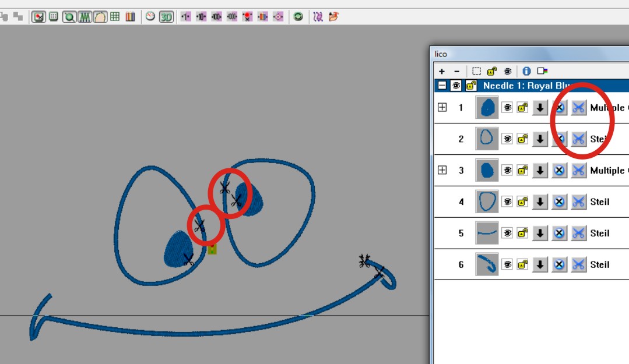Click the down arrow on object 1

[x=540, y=107]
